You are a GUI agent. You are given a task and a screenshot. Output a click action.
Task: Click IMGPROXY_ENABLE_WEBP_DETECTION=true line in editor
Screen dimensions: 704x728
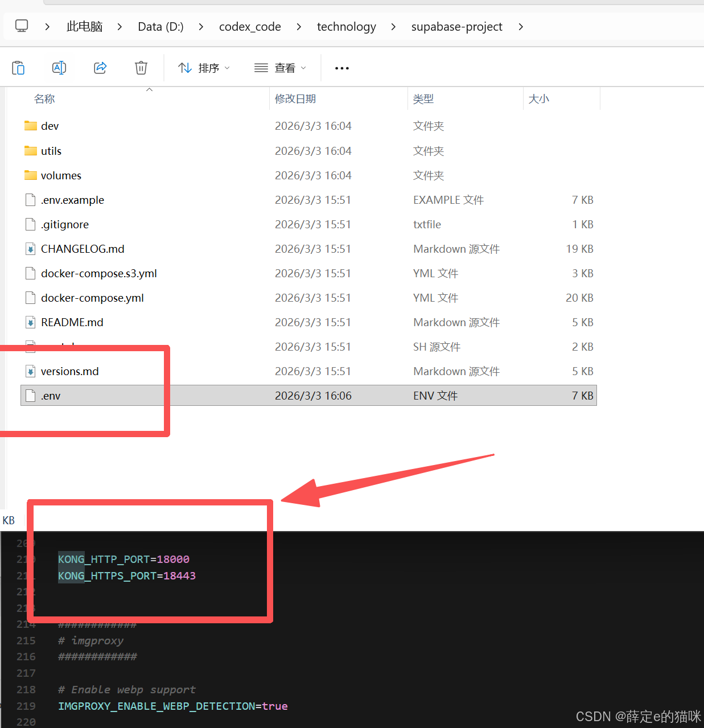pyautogui.click(x=172, y=706)
